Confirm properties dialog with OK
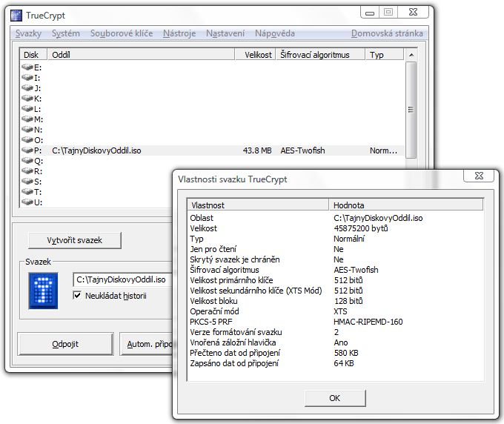 pos(335,398)
